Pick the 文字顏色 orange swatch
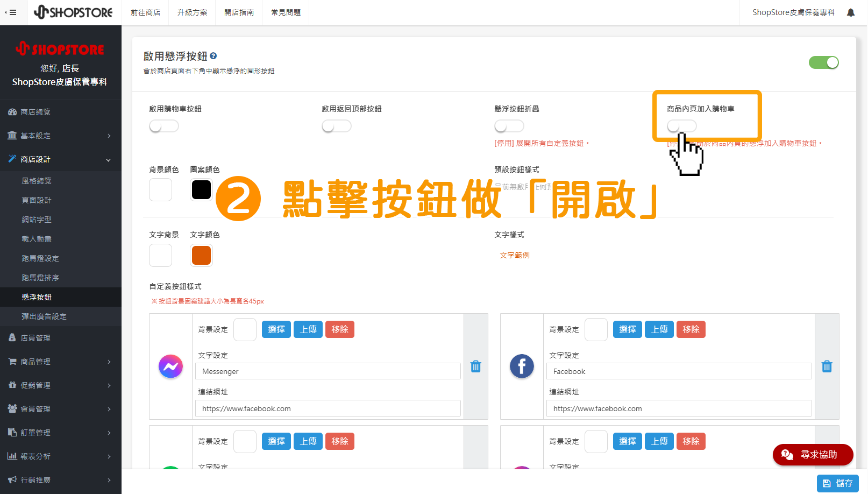The width and height of the screenshot is (868, 494). [x=202, y=255]
